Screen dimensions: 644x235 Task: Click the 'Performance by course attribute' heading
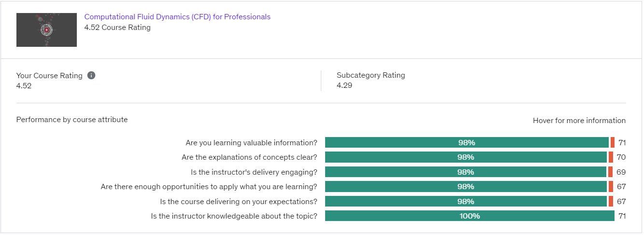point(72,120)
